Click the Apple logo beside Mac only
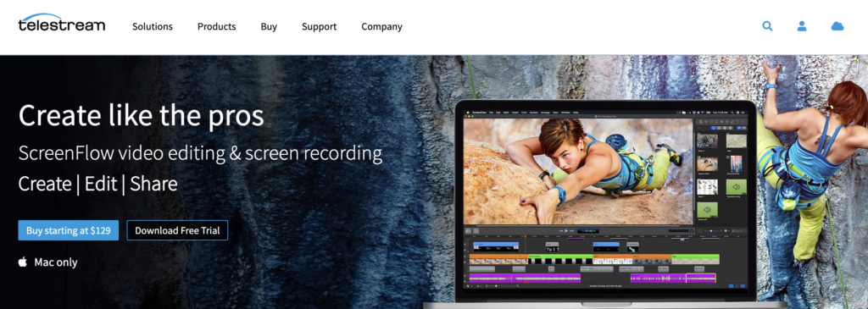Image resolution: width=868 pixels, height=309 pixels. [x=23, y=262]
